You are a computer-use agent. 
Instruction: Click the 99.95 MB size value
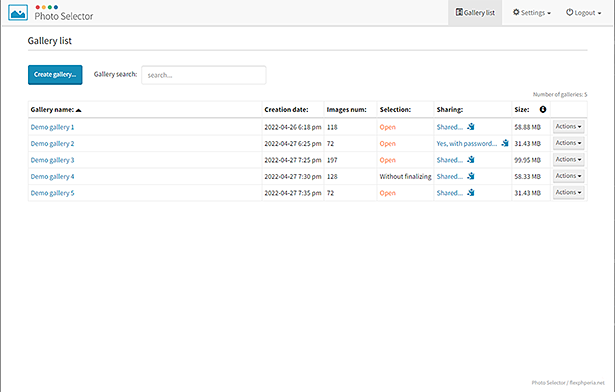527,160
